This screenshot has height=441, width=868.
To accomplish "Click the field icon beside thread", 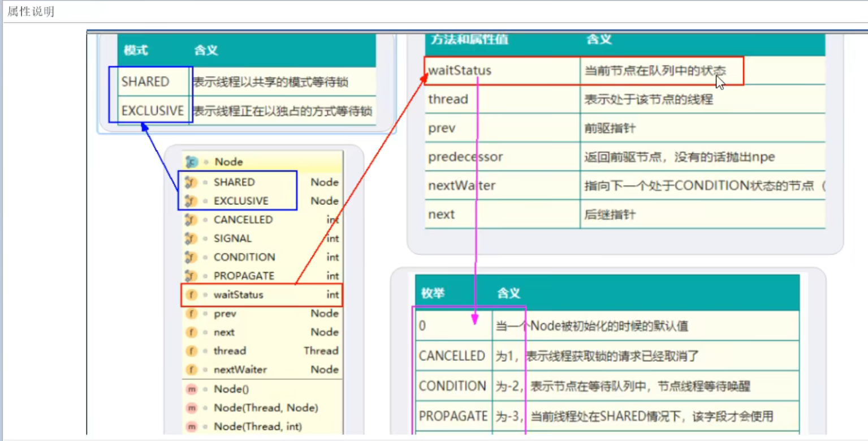I will pyautogui.click(x=191, y=351).
